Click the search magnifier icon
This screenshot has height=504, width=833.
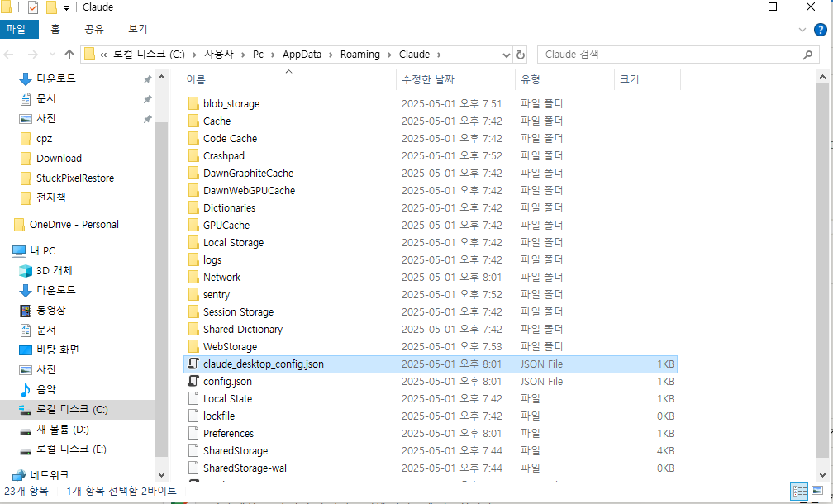(x=807, y=55)
